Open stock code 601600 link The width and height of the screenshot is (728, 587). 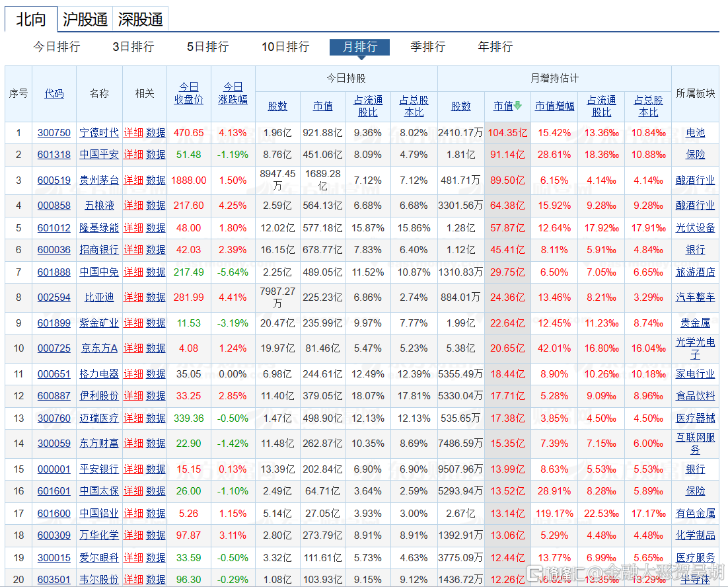click(54, 514)
